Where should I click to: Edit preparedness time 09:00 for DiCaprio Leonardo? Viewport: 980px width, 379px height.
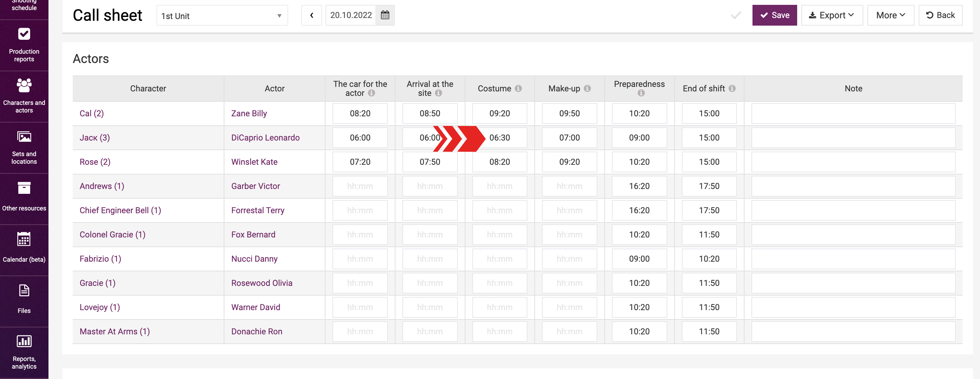click(639, 138)
